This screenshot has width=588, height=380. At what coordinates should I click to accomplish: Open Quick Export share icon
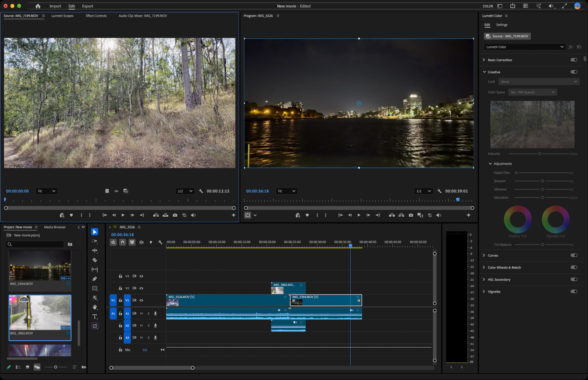click(x=513, y=6)
